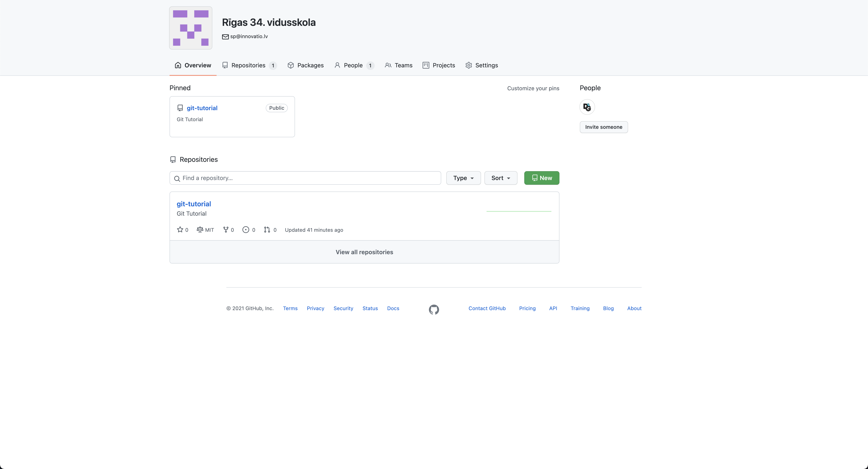This screenshot has height=469, width=868.
Task: Open the Sort dropdown
Action: pos(500,178)
